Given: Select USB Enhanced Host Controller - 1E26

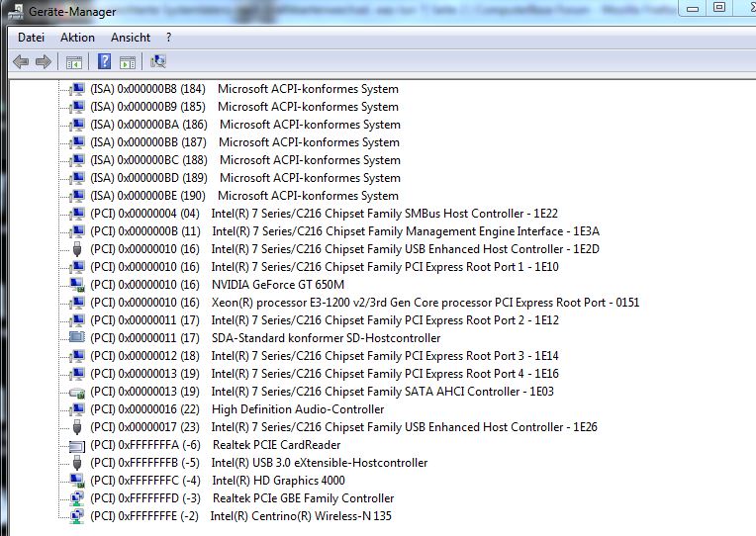Looking at the screenshot, I should coord(343,427).
